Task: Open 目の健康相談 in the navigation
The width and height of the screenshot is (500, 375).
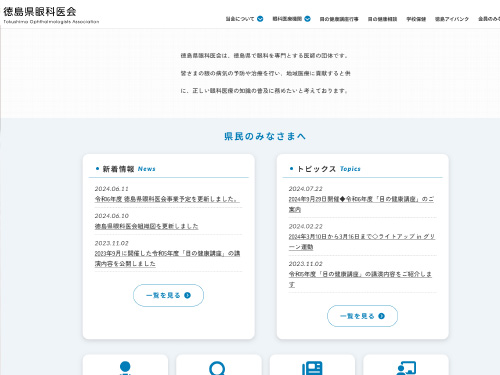Action: (382, 19)
